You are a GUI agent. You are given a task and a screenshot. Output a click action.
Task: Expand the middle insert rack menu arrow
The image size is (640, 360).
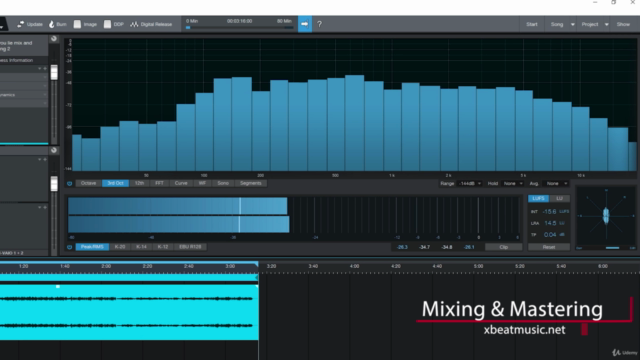pyautogui.click(x=40, y=160)
